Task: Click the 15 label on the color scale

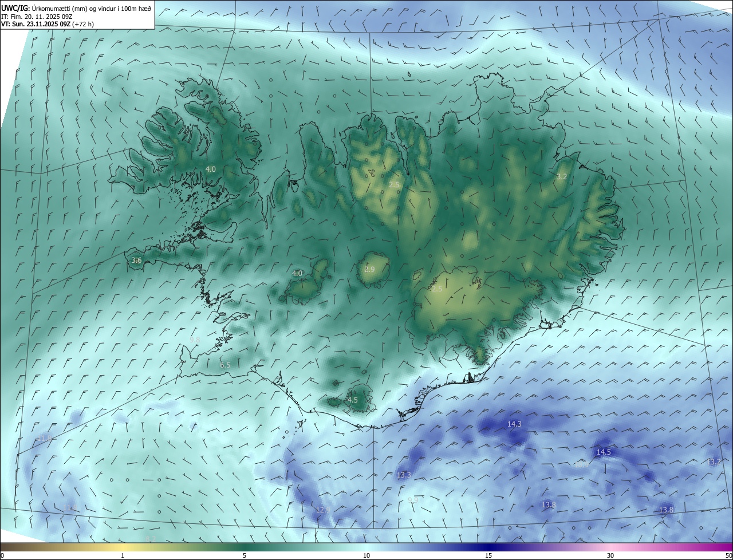Action: (488, 555)
